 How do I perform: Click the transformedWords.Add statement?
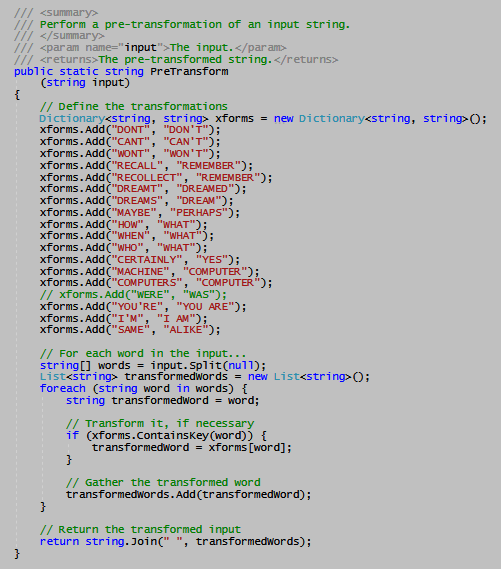click(189, 494)
